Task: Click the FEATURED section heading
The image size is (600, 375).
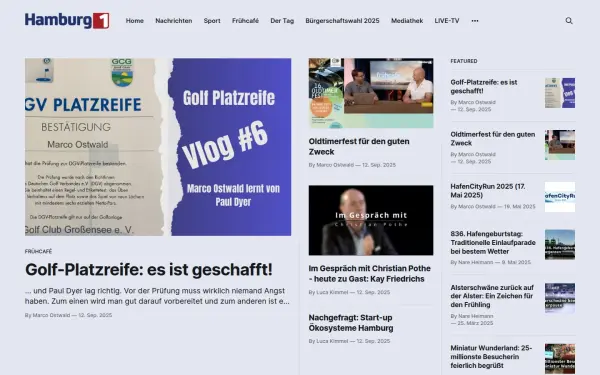Action: pos(464,61)
